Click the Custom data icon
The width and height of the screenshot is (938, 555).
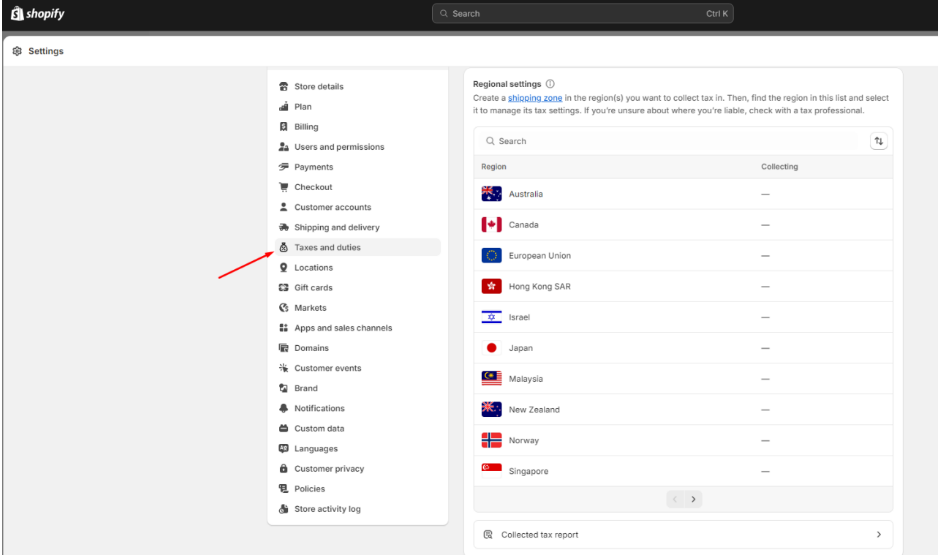pos(284,428)
